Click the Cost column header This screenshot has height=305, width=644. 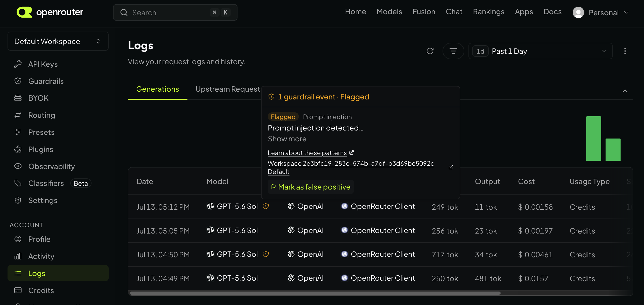(526, 181)
